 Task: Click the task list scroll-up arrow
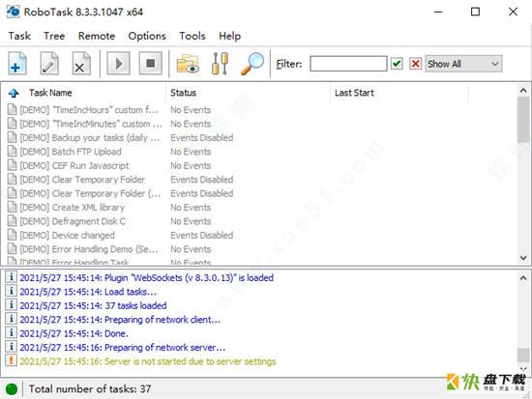click(x=523, y=91)
